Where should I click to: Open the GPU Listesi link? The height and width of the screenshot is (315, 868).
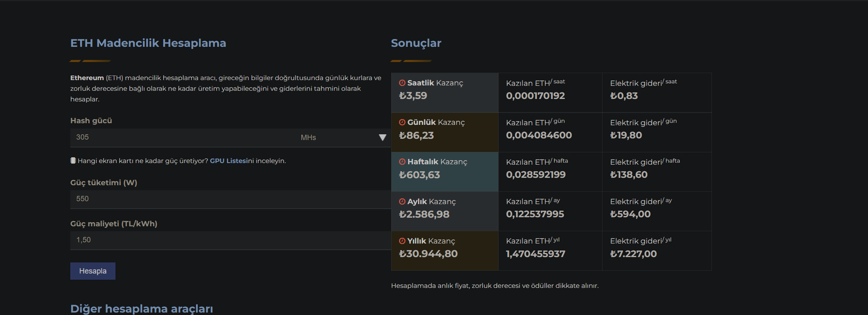click(231, 161)
